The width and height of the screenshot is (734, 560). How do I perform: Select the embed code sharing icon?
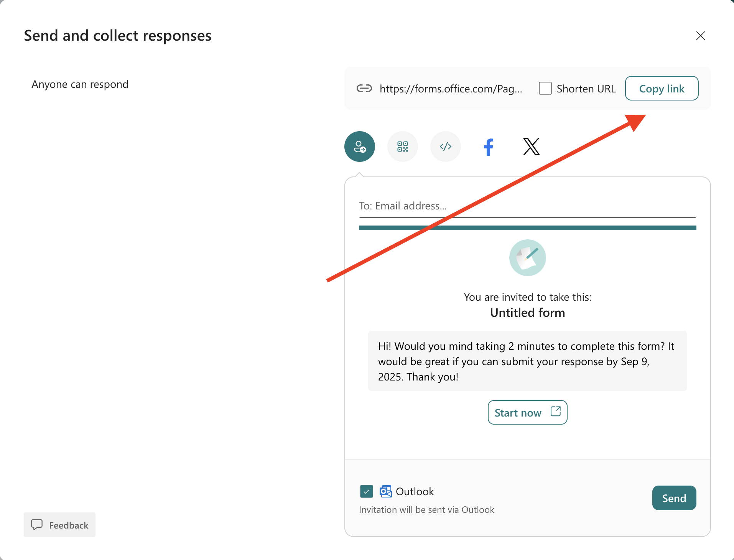point(445,146)
